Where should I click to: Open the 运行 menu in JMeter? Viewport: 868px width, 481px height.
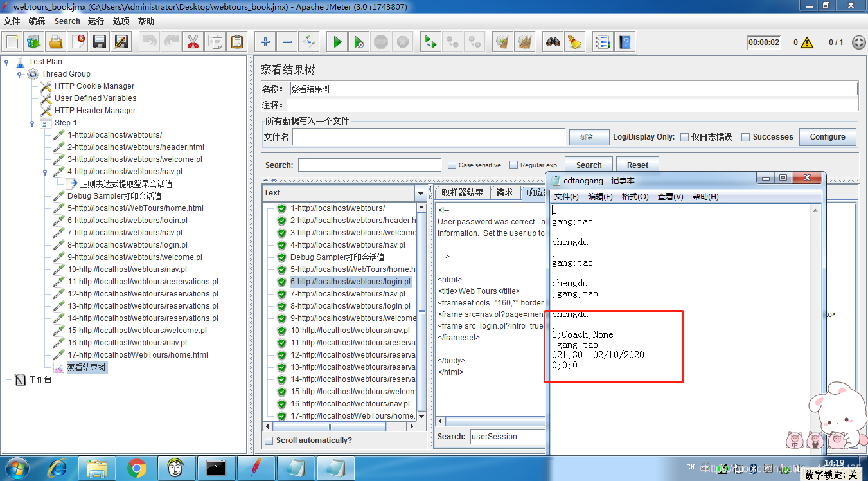[96, 21]
